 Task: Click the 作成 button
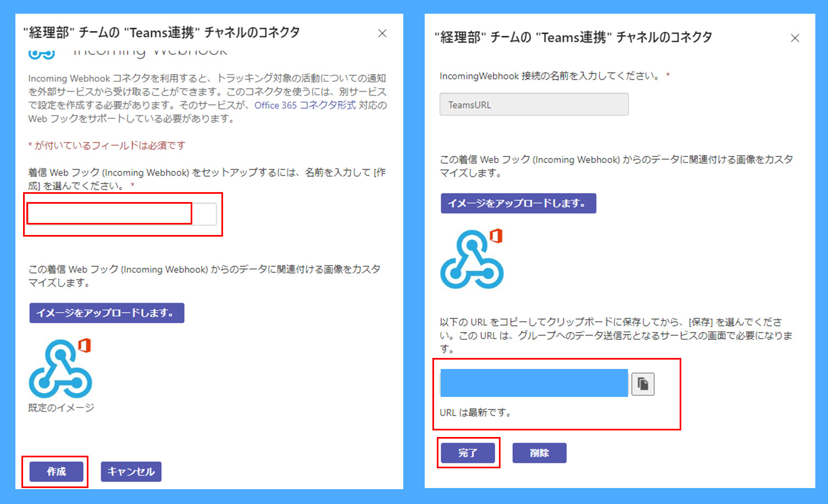56,472
